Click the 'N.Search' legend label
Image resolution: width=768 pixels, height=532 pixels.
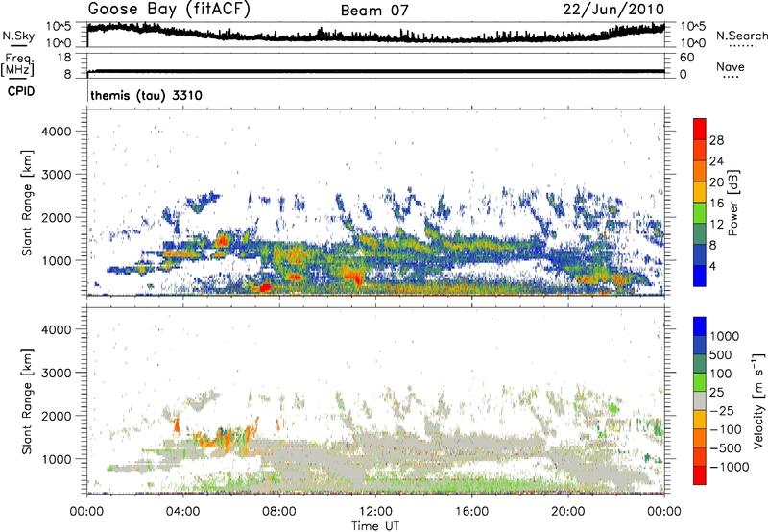coord(741,36)
